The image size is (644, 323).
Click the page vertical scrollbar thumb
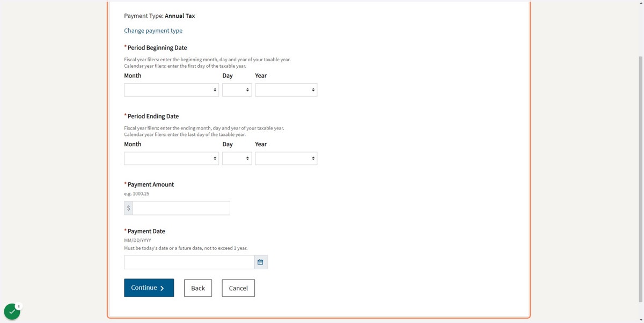point(641,178)
